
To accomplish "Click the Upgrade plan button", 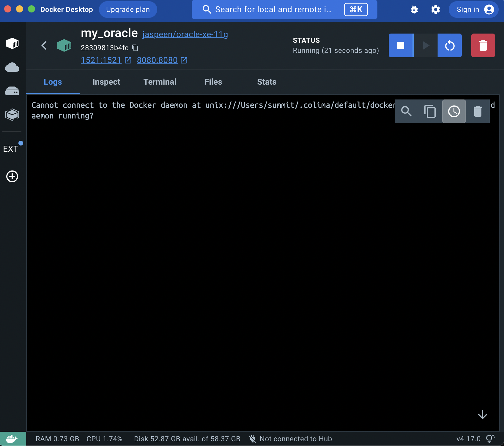I will 128,10.
